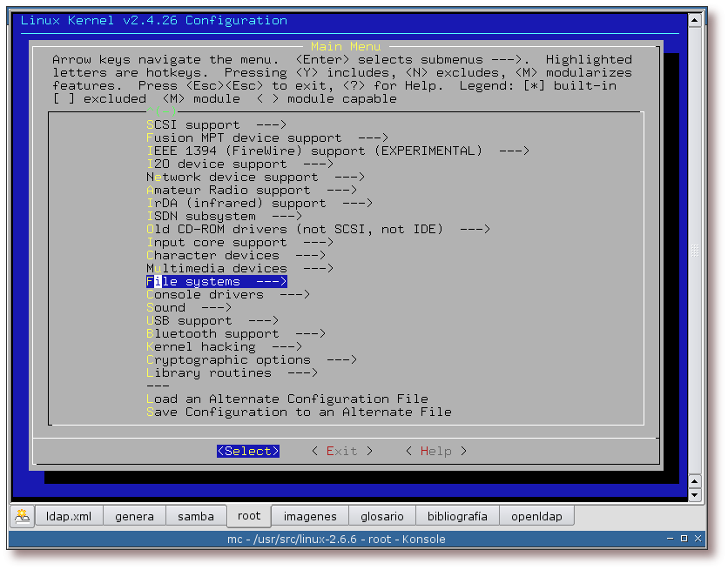Choose Save Configuration to an Alternate File
Viewport: 728px width, 570px height.
(299, 412)
